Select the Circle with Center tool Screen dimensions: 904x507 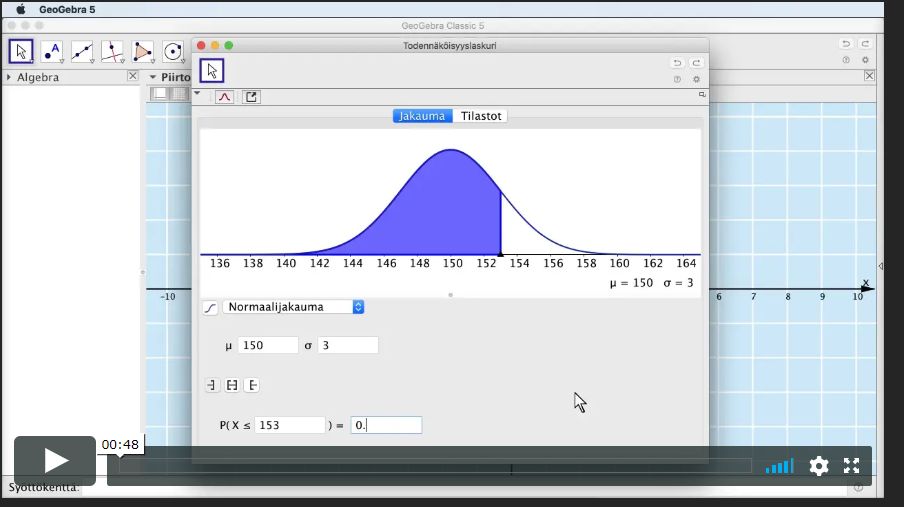(173, 51)
